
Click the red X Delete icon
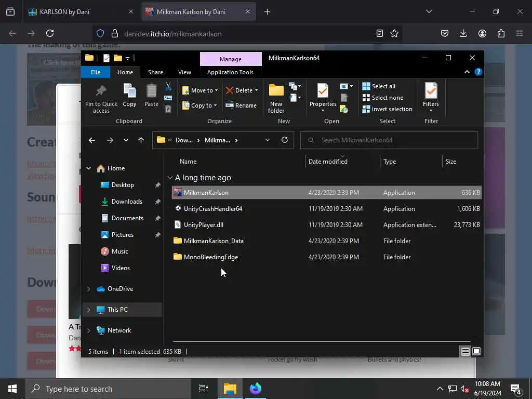pos(229,90)
